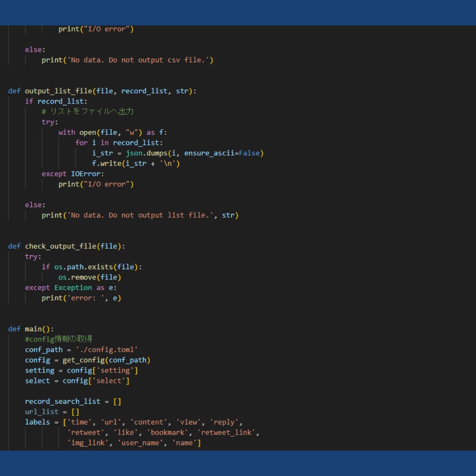This screenshot has height=476, width=476.
Task: Click the config['setting'] expression
Action: coord(102,371)
